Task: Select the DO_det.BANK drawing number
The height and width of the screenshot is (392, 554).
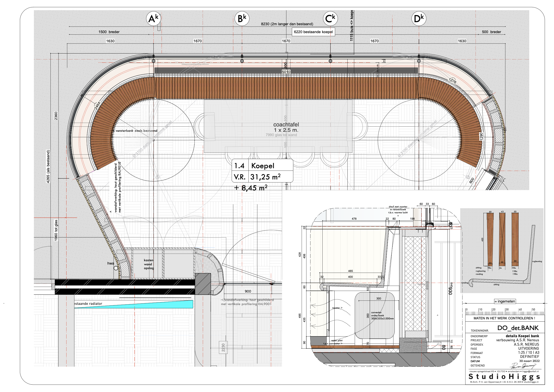Action: [518, 328]
